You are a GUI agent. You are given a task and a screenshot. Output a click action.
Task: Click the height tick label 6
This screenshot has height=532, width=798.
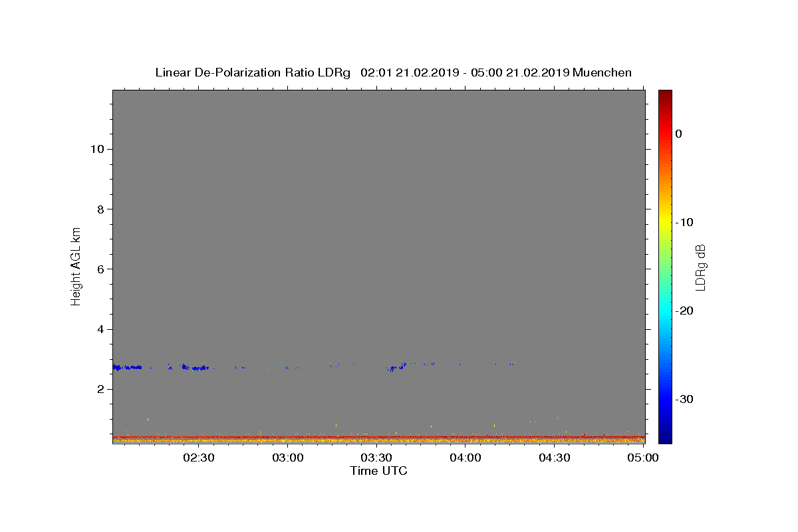tap(100, 269)
